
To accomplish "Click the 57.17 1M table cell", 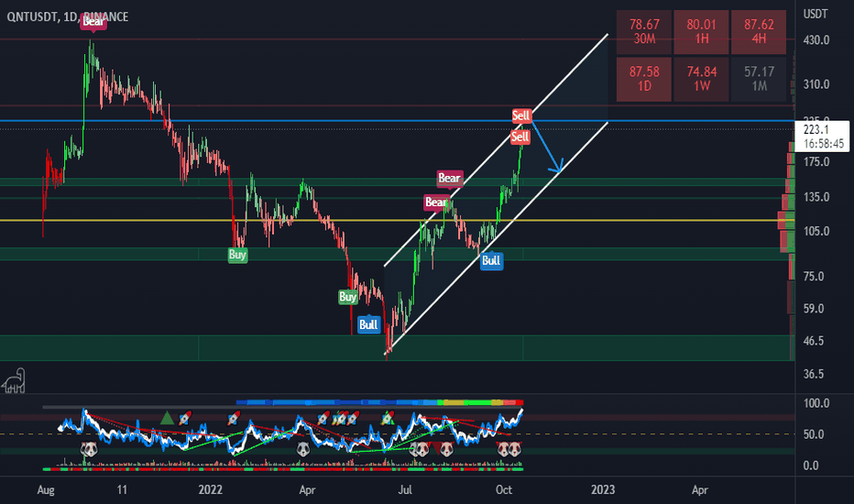I will [x=759, y=79].
